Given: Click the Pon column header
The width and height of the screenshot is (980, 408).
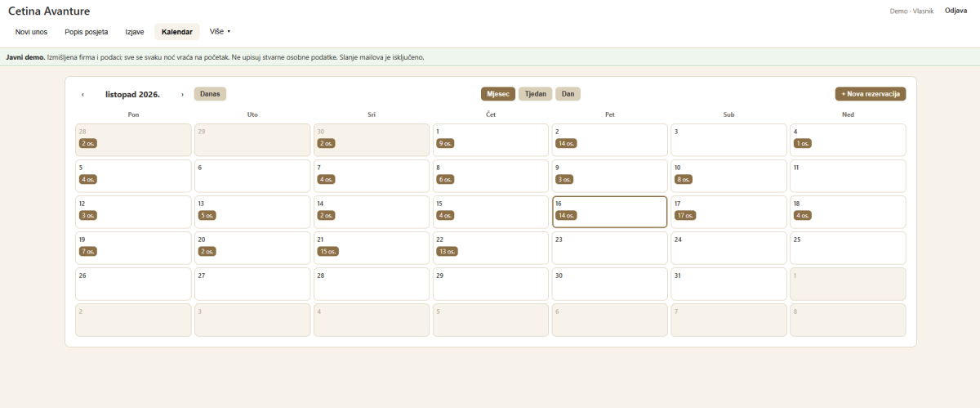Looking at the screenshot, I should tap(133, 114).
